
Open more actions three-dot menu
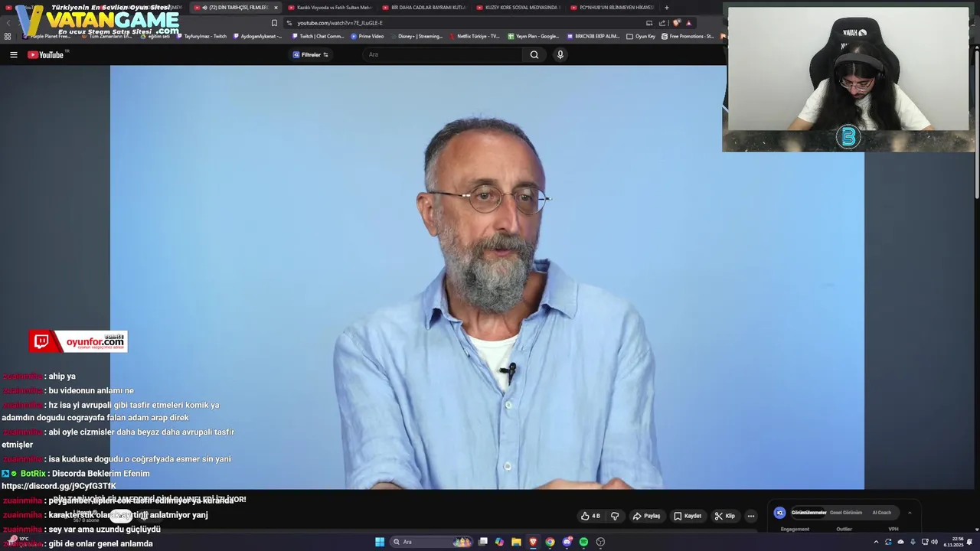point(750,516)
